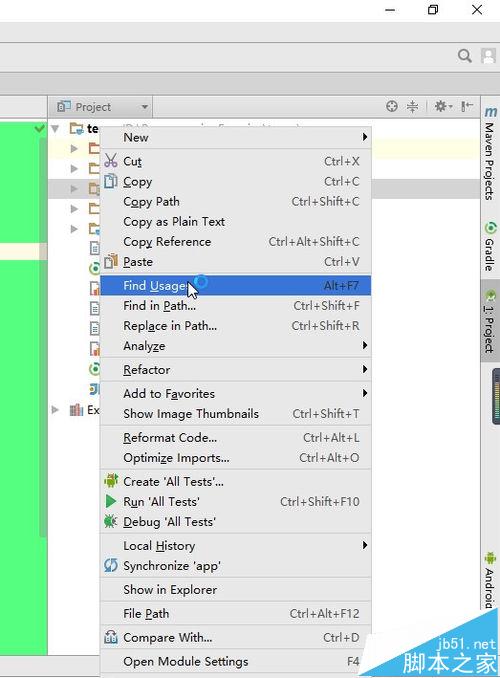Select Synchronize 'app' entry
This screenshot has height=678, width=500.
tap(236, 566)
